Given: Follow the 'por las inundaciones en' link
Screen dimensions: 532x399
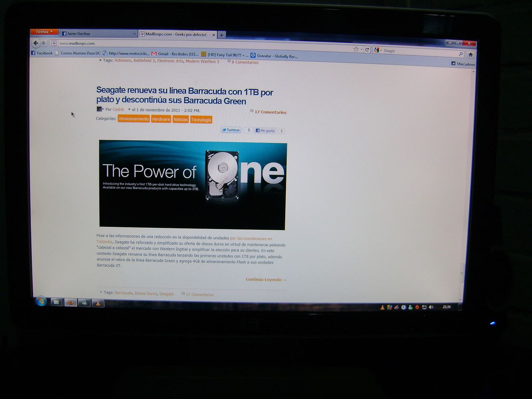Looking at the screenshot, I should [x=251, y=239].
